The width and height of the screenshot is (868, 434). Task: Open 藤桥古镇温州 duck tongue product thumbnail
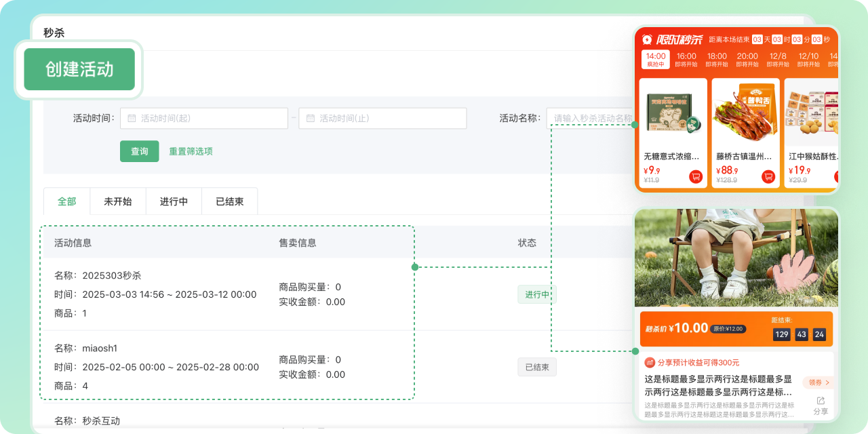coord(746,112)
